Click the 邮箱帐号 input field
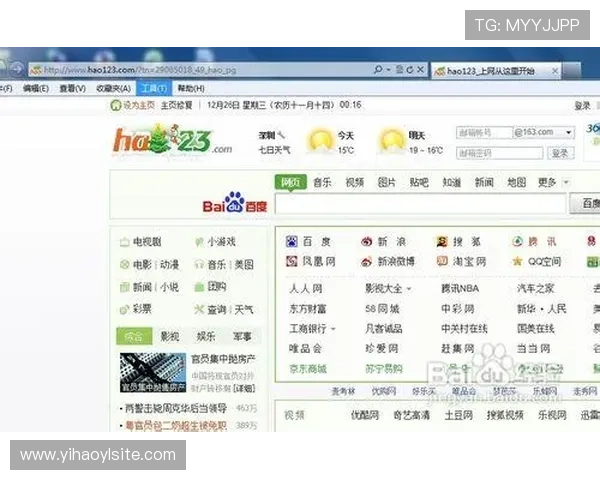 click(484, 132)
